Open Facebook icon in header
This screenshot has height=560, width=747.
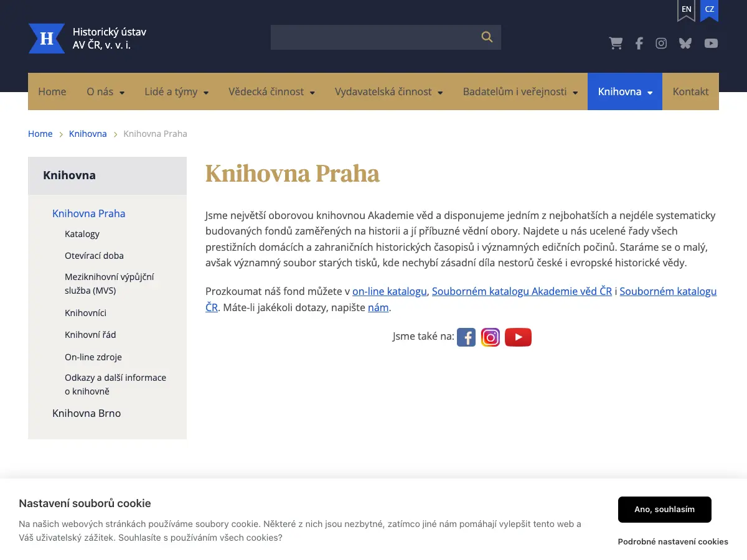click(x=639, y=43)
